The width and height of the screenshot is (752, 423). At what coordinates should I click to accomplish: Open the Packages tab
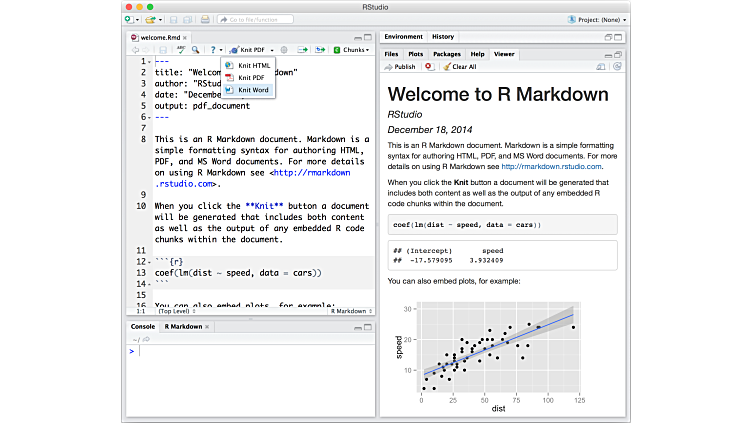coord(447,53)
